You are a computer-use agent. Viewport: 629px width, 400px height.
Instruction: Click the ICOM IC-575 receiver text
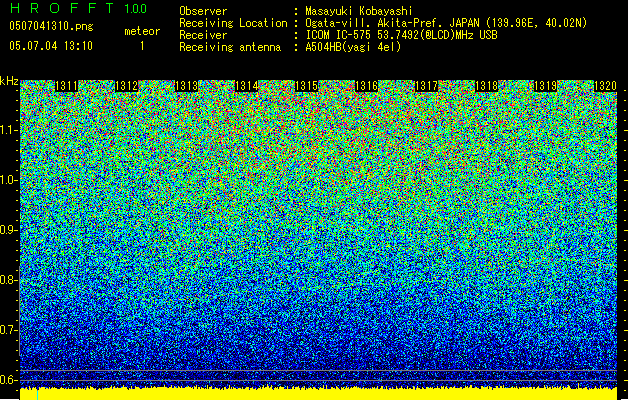[401, 35]
